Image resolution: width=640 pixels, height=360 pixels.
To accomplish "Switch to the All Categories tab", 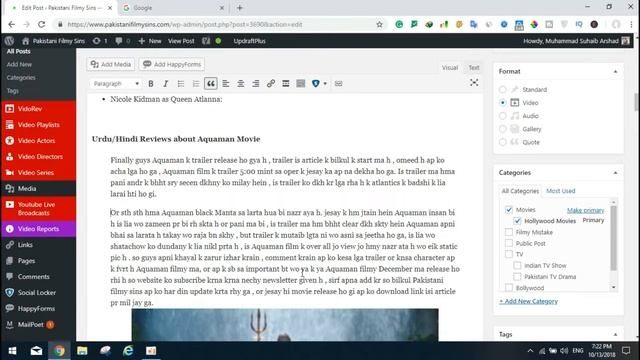I will [x=520, y=191].
